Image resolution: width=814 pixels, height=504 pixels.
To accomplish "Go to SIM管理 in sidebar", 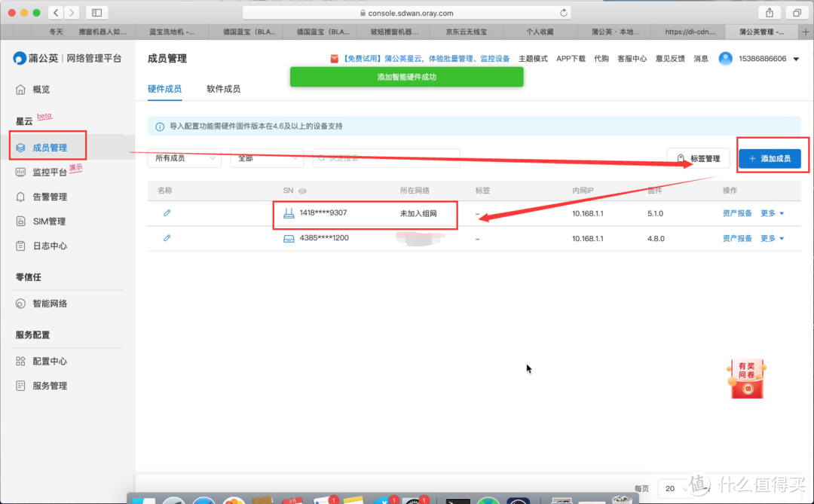I will pos(47,221).
